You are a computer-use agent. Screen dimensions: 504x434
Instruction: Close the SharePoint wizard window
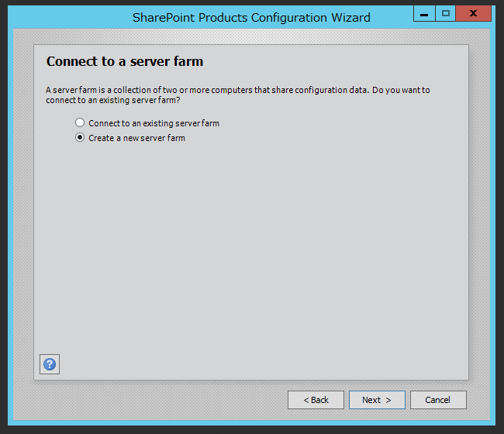tap(474, 13)
